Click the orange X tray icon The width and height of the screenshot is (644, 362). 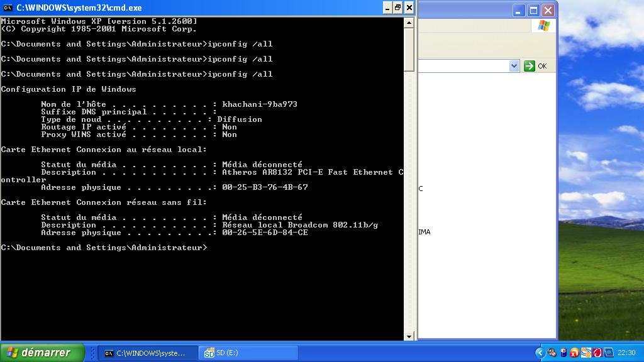coord(574,353)
